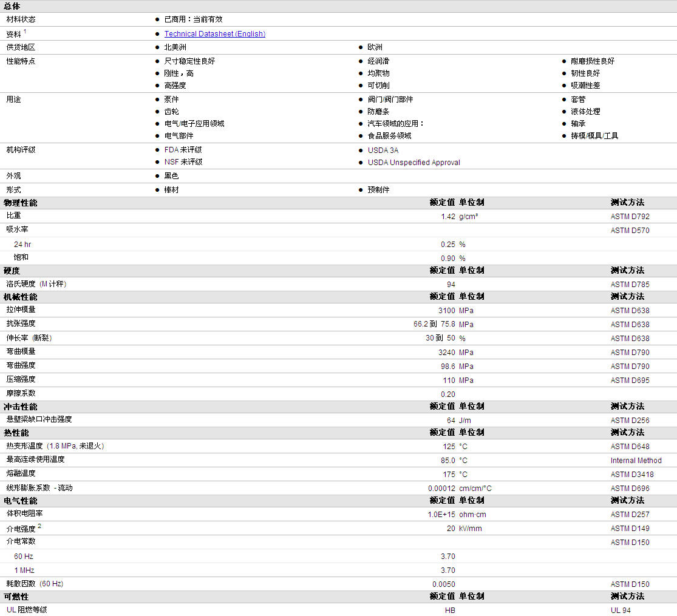Click the 已商用：当前有效 status text
This screenshot has height=616, width=677.
(194, 19)
